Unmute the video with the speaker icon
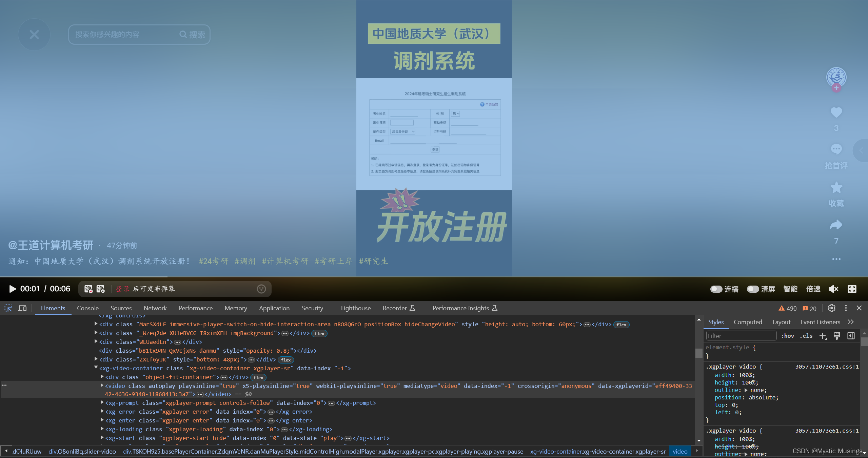 point(834,289)
